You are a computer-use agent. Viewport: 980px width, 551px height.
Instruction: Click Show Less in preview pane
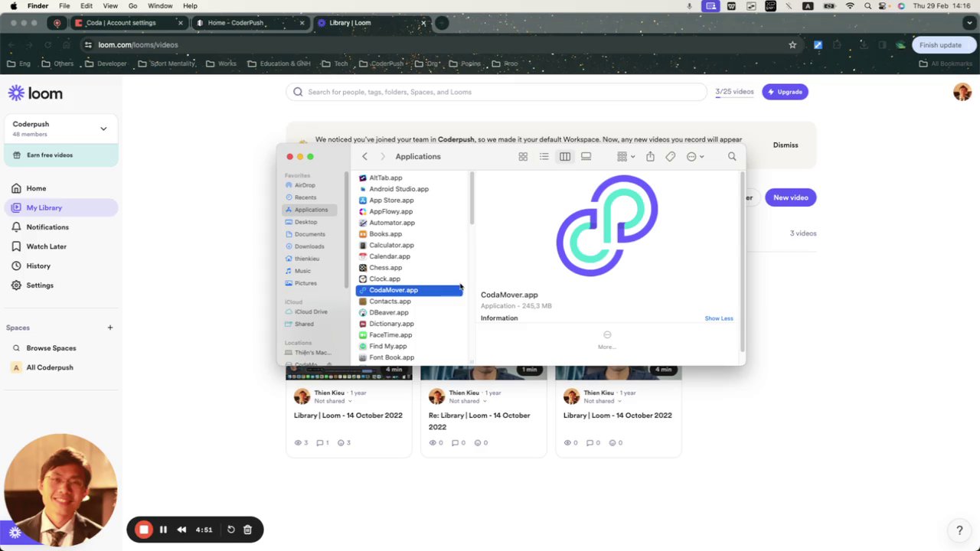click(719, 318)
